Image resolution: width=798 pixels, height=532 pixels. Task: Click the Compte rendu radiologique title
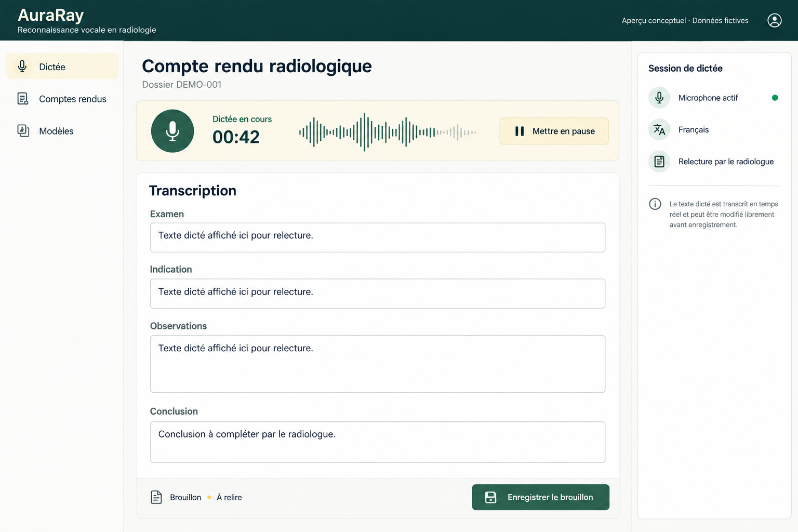point(257,66)
